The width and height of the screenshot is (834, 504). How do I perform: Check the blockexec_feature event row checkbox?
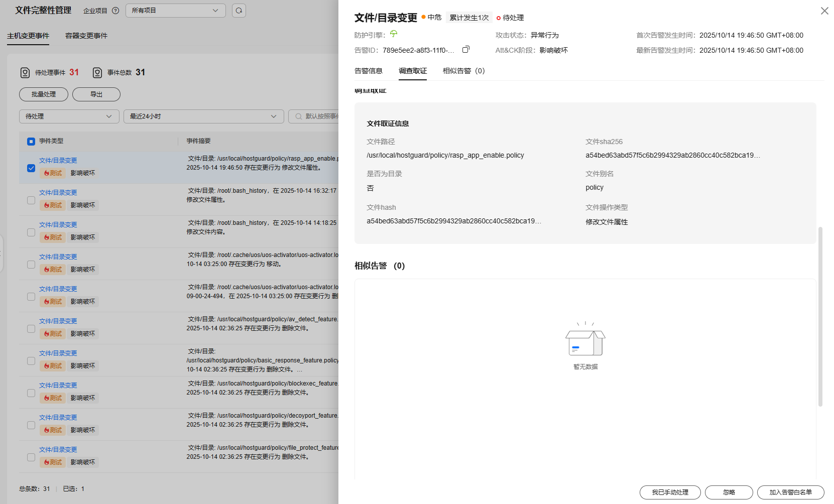click(31, 393)
